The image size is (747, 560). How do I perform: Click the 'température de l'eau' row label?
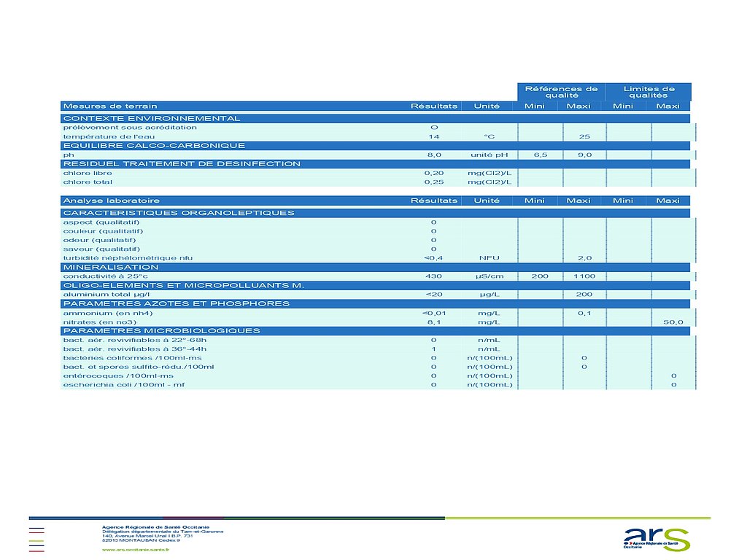tap(109, 136)
